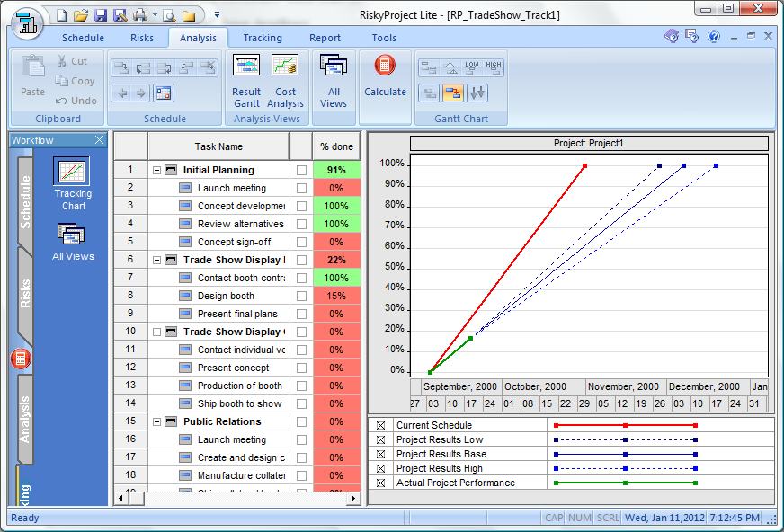Click the Undo command in the Clipboard group
This screenshot has height=532, width=784.
click(76, 100)
